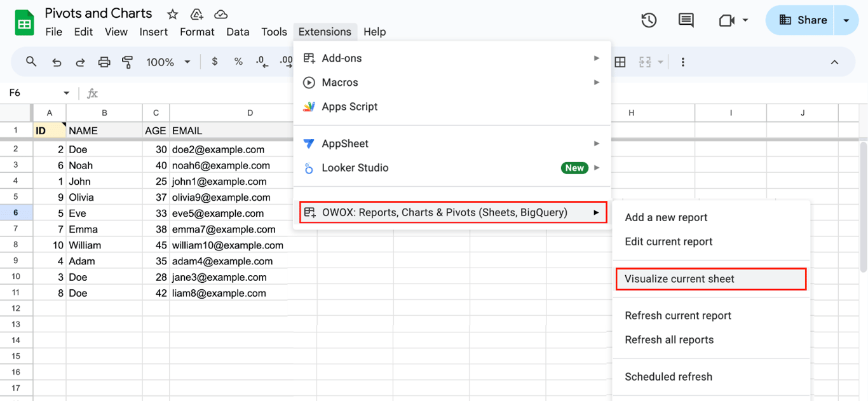The width and height of the screenshot is (868, 401).
Task: Open version history clock icon
Action: [x=649, y=20]
